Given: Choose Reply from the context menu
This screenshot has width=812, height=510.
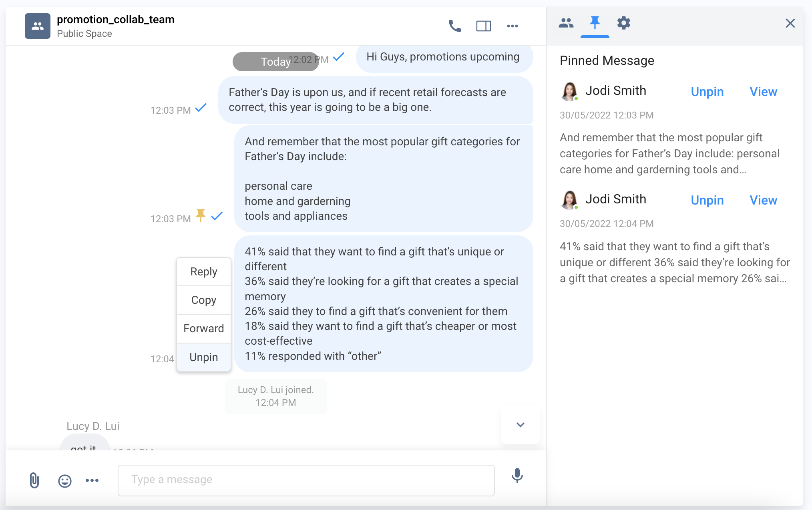Looking at the screenshot, I should [204, 272].
